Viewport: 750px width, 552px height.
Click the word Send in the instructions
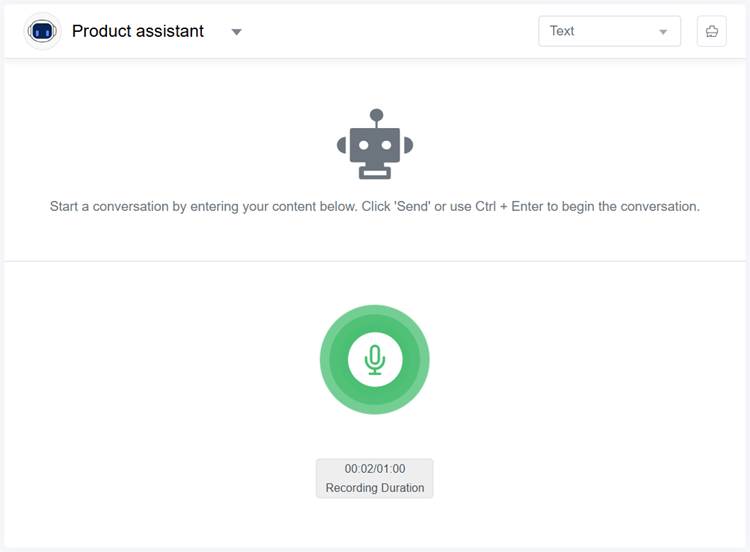point(410,207)
